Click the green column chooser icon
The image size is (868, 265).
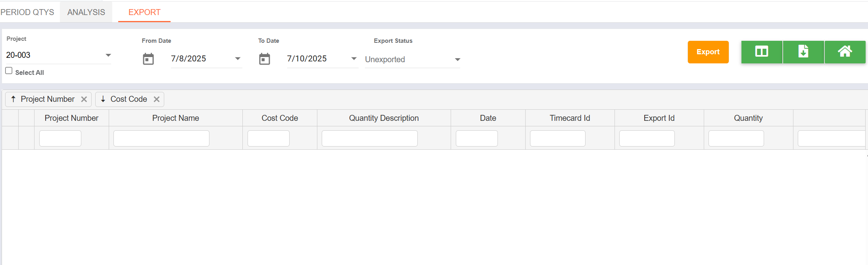[x=762, y=52]
